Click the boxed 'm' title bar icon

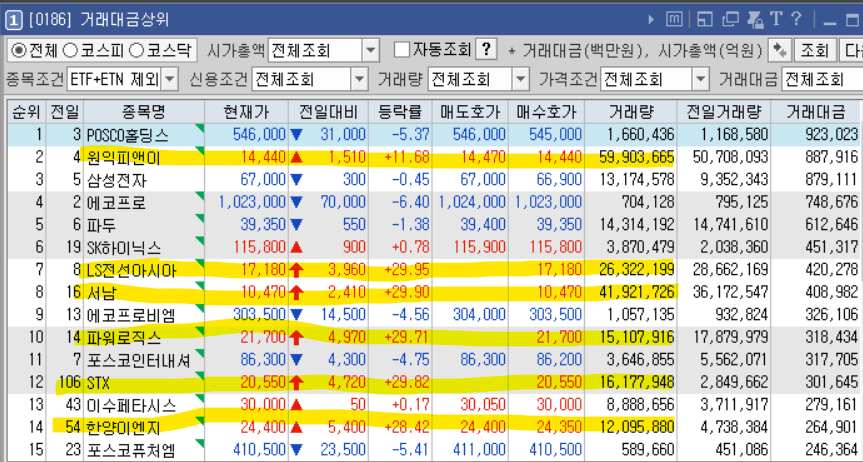674,20
